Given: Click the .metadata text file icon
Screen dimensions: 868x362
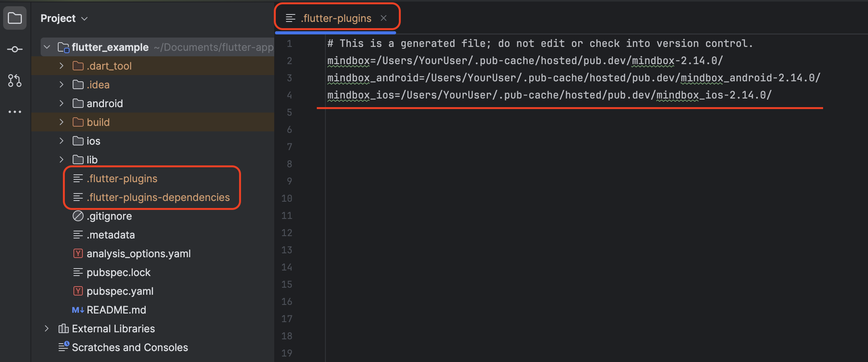Looking at the screenshot, I should (x=78, y=235).
